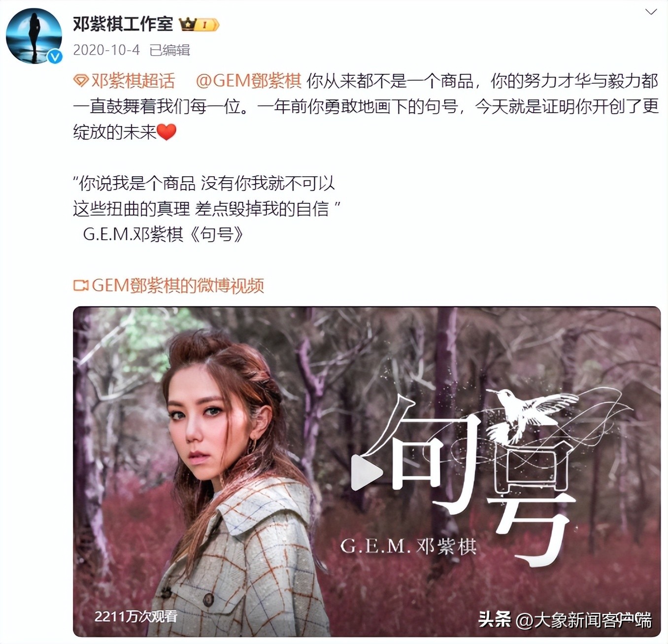Screen dimensions: 668x644
Task: Play the 句号 music video
Action: (367, 472)
